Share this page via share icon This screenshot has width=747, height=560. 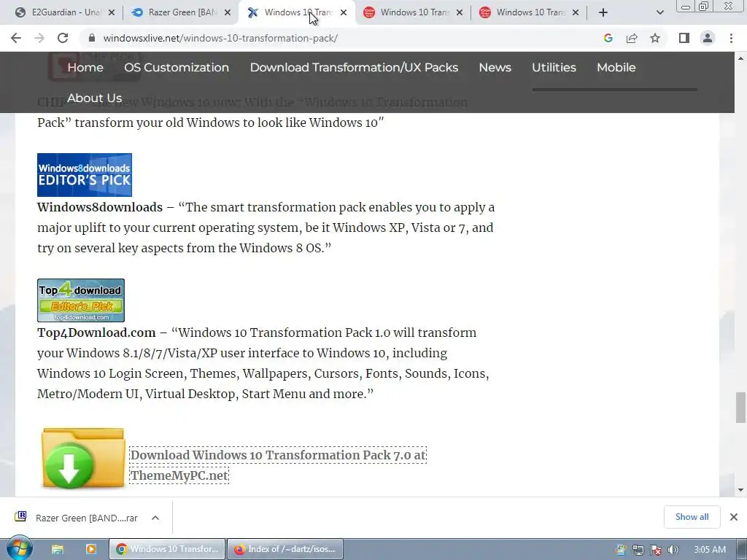click(632, 38)
